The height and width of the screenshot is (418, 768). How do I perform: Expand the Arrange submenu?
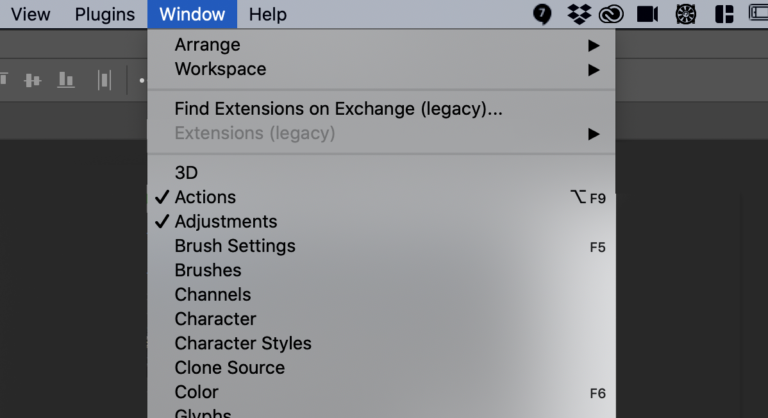(207, 45)
